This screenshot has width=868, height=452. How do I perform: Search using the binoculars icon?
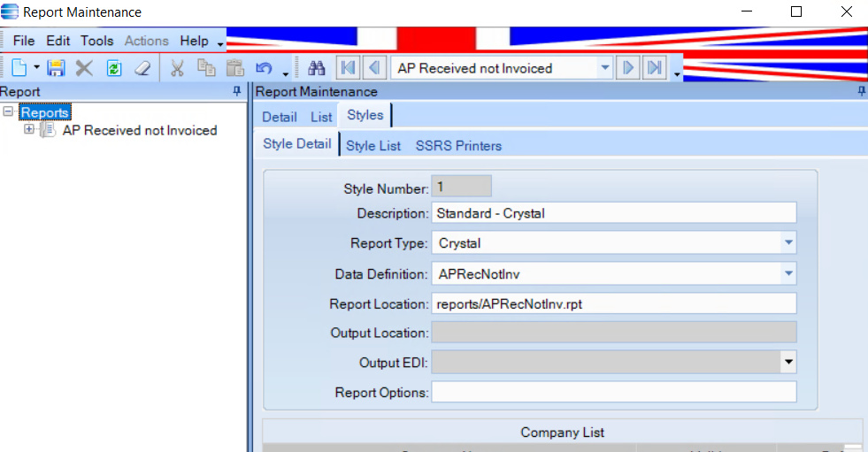[317, 68]
